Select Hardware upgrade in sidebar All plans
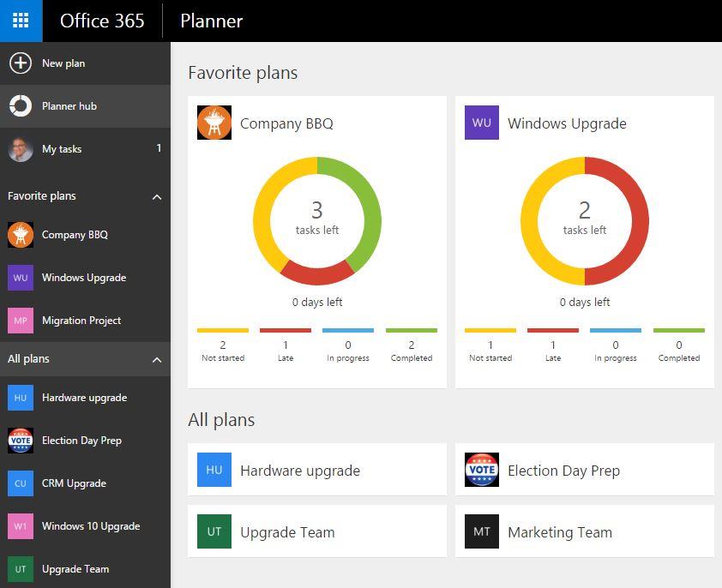 click(85, 398)
